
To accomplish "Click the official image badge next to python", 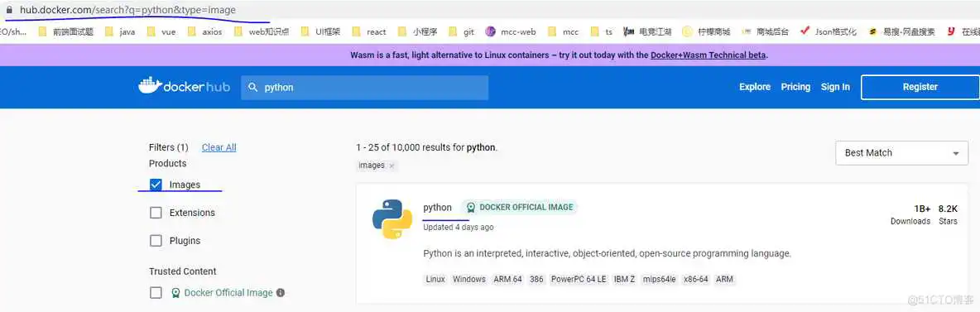I will click(x=519, y=207).
